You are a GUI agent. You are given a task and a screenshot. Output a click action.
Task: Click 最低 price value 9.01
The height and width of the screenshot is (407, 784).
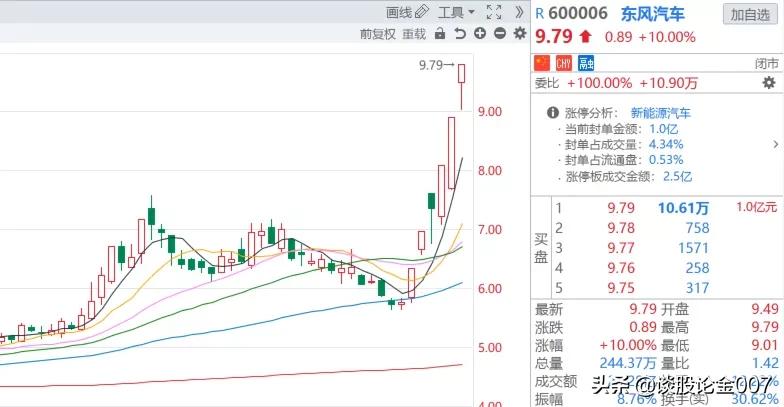(765, 345)
